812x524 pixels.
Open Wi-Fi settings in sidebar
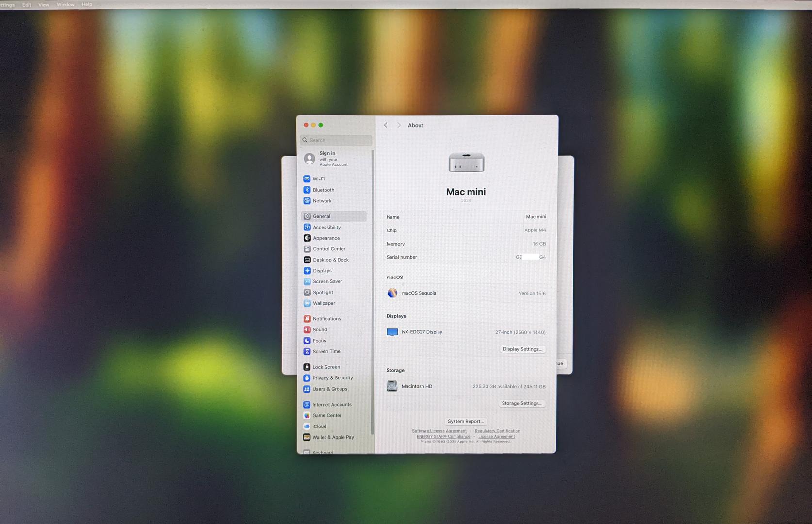click(x=318, y=179)
